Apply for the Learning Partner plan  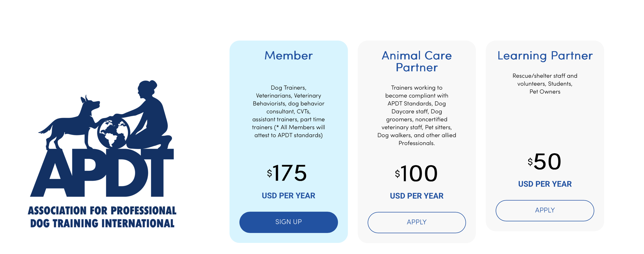[x=545, y=211]
